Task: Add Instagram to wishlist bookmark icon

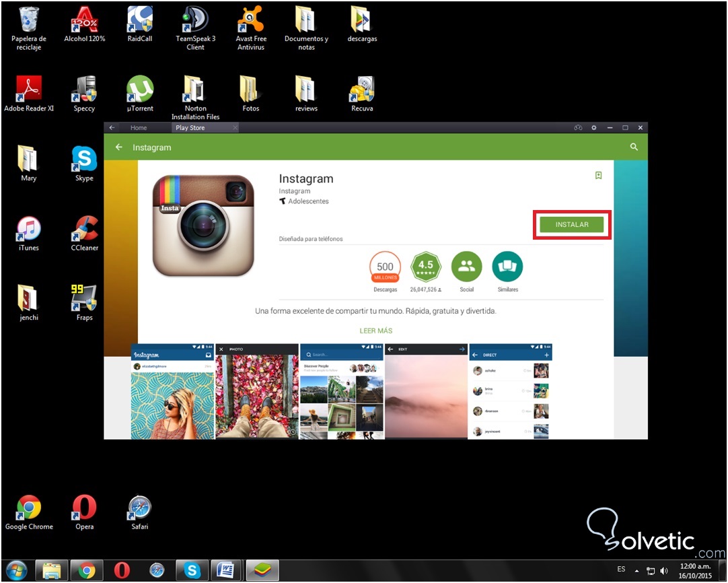Action: [598, 175]
